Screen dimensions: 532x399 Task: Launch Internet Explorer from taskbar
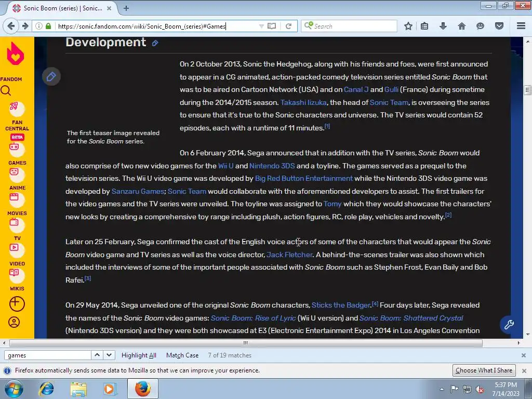point(46,389)
